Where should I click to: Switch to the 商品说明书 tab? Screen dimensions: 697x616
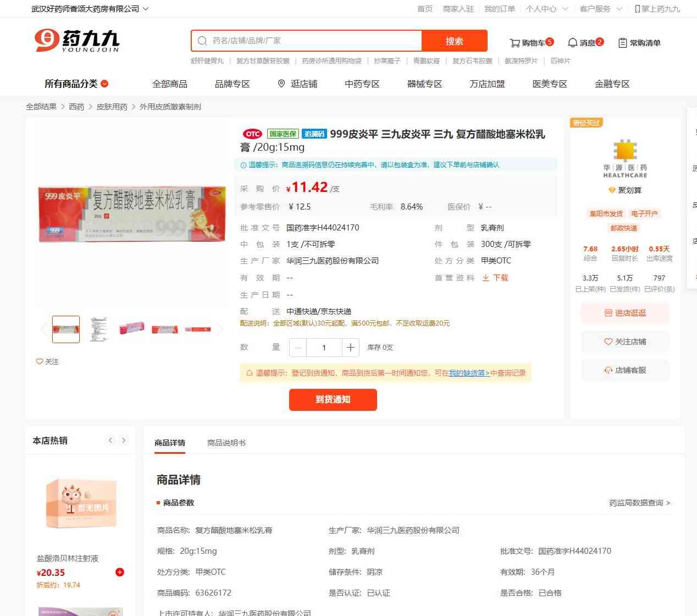coord(226,443)
